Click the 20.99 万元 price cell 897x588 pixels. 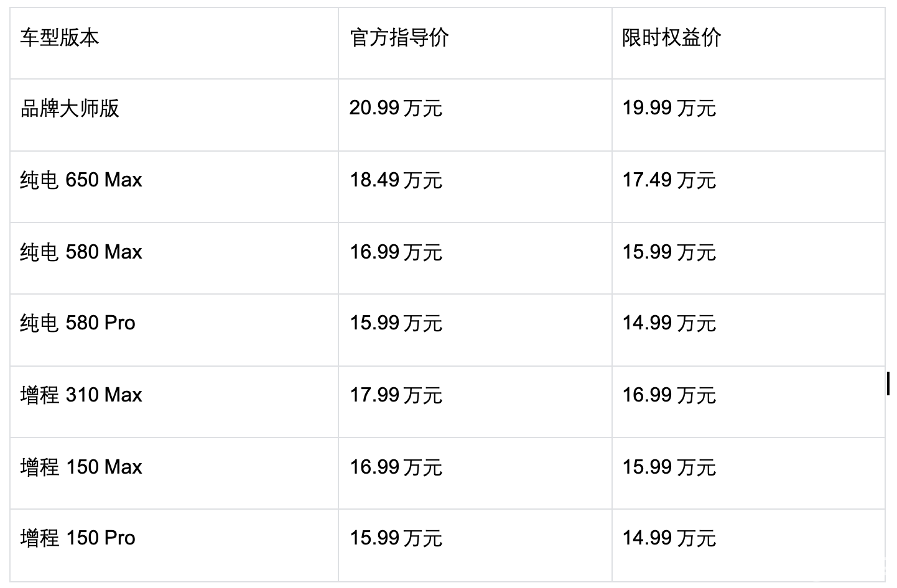[396, 109]
